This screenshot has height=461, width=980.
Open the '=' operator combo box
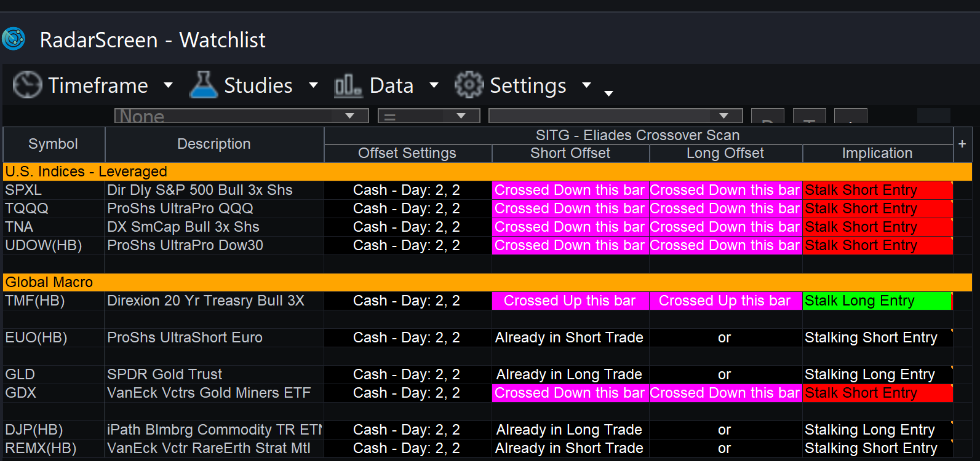coord(428,116)
